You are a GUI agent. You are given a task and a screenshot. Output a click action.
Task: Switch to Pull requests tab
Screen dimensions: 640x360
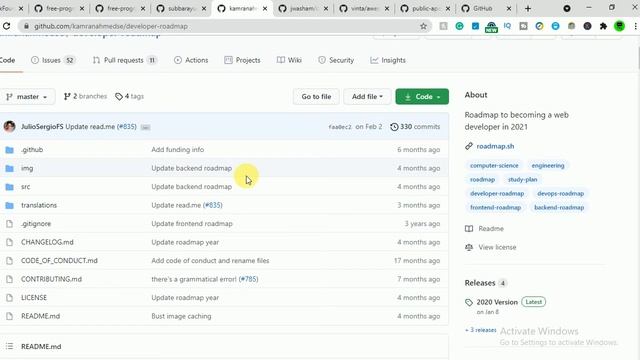[124, 60]
